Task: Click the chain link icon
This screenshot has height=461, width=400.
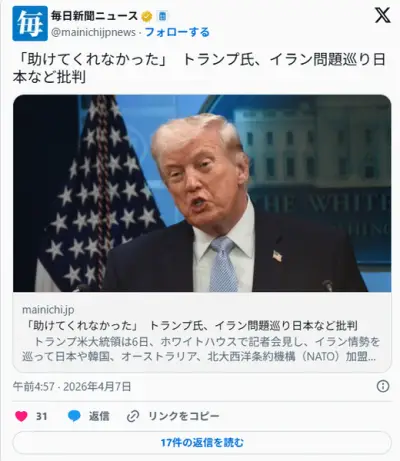Action: pyautogui.click(x=133, y=416)
